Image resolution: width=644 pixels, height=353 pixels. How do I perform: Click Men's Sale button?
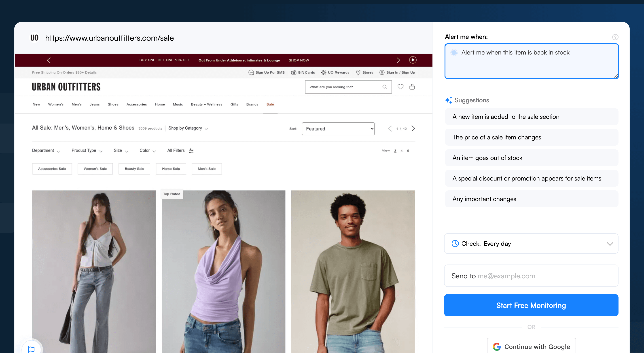tap(207, 169)
